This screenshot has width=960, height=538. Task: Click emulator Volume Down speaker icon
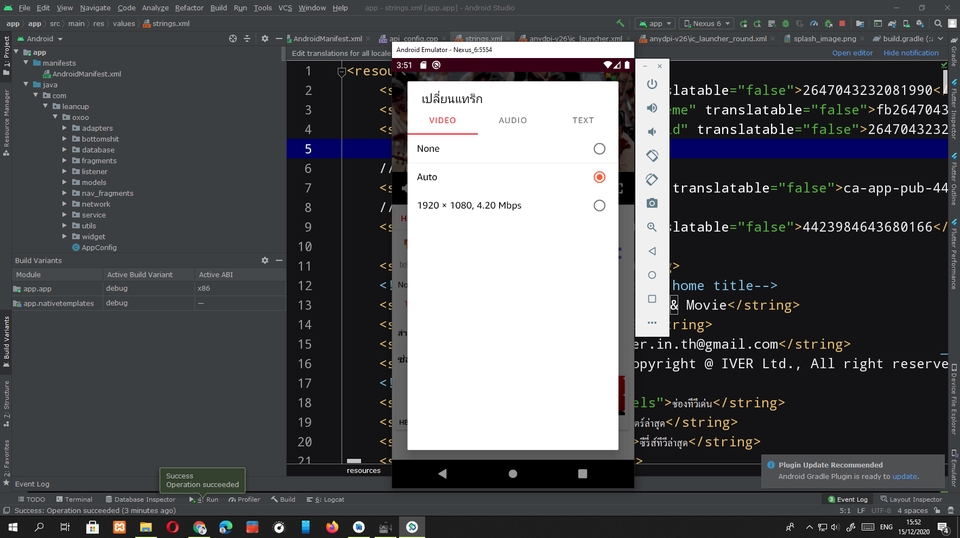652,132
